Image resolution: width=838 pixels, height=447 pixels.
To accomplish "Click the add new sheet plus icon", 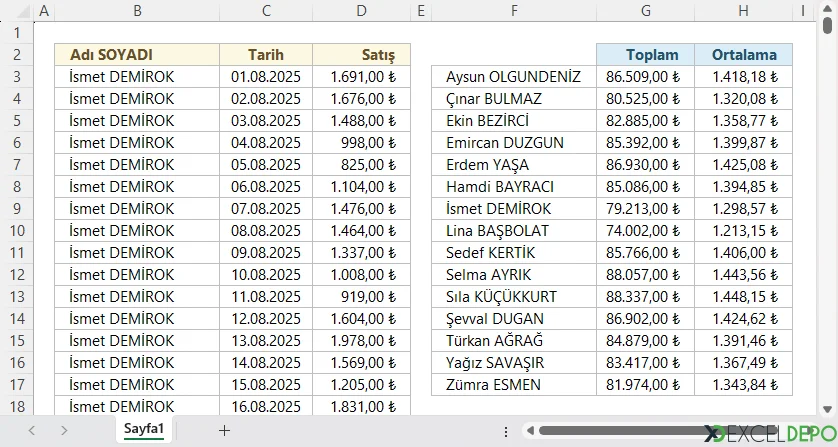I will [x=224, y=430].
